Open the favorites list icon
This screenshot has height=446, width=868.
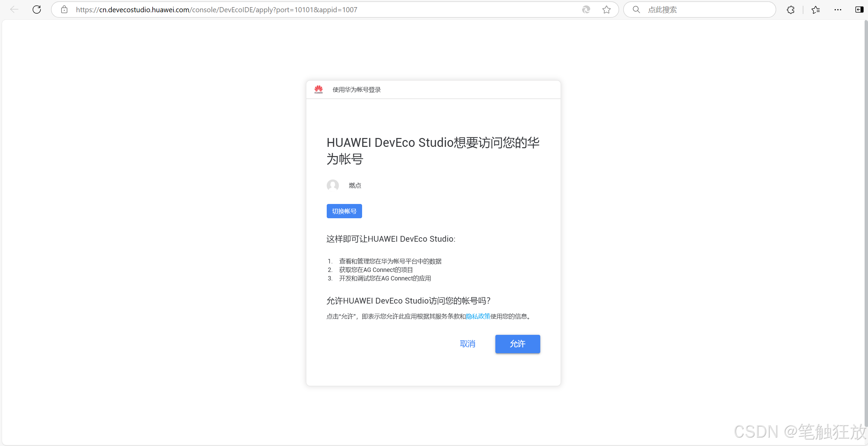(815, 10)
